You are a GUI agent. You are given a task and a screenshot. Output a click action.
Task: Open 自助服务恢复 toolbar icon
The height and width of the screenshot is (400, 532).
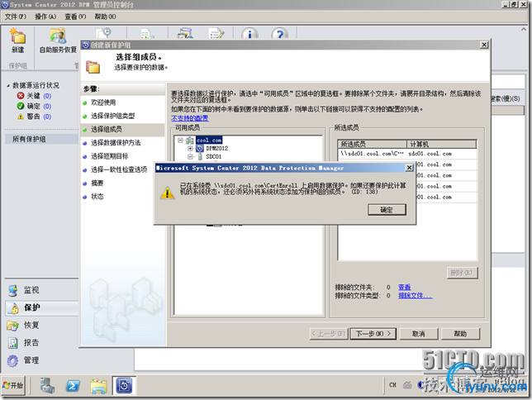[x=58, y=36]
